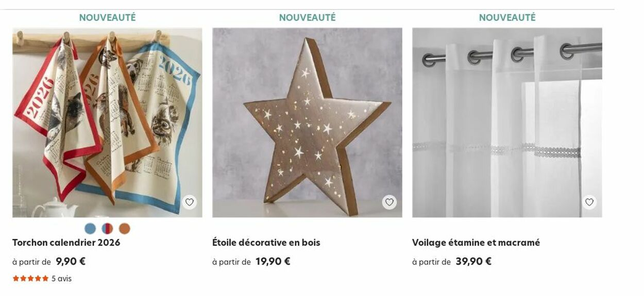Pick the orange color swatch

[125, 229]
